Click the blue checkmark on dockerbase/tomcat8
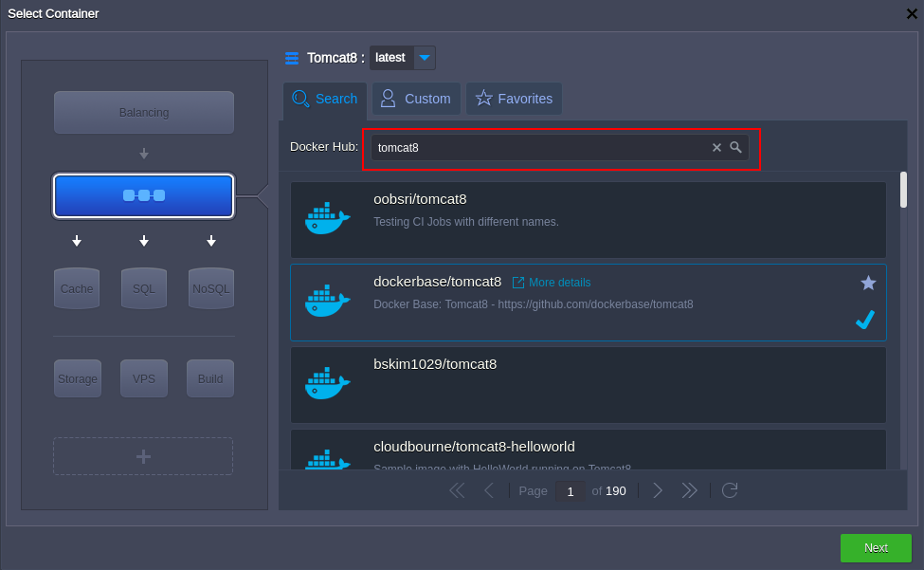The width and height of the screenshot is (924, 570). tap(865, 320)
